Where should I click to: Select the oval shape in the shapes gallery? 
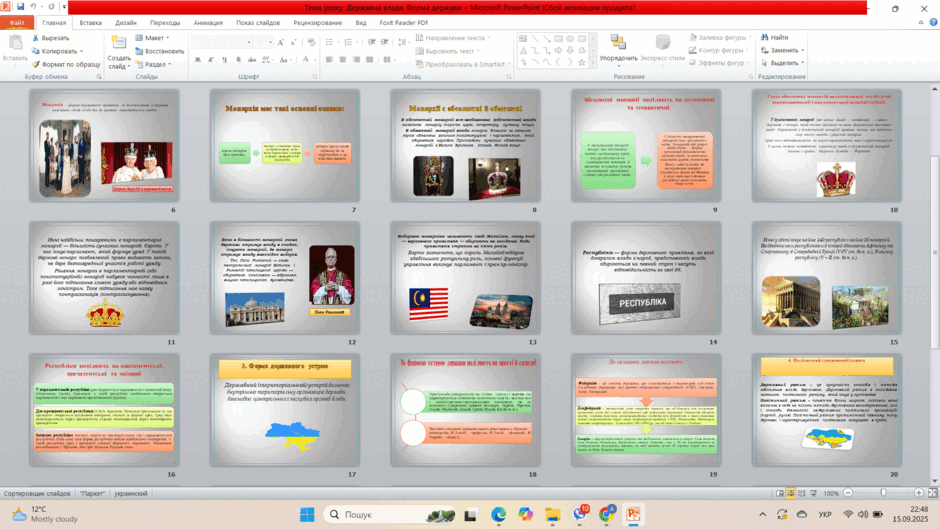click(x=570, y=38)
